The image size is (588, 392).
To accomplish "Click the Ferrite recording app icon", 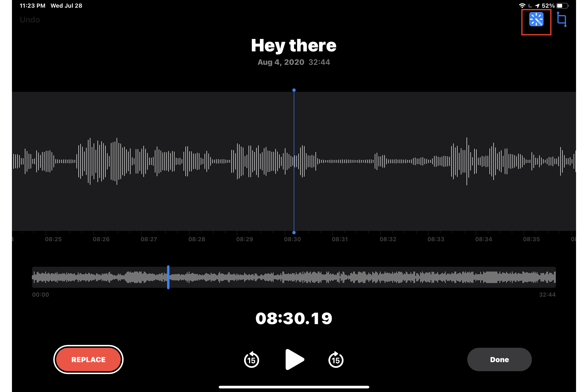I will point(535,20).
